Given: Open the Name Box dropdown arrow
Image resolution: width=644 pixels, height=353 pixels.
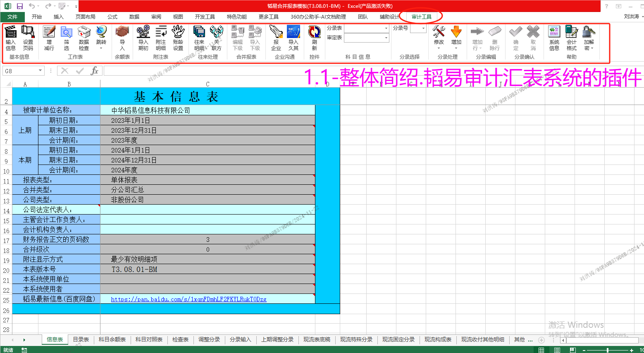Looking at the screenshot, I should tap(40, 71).
